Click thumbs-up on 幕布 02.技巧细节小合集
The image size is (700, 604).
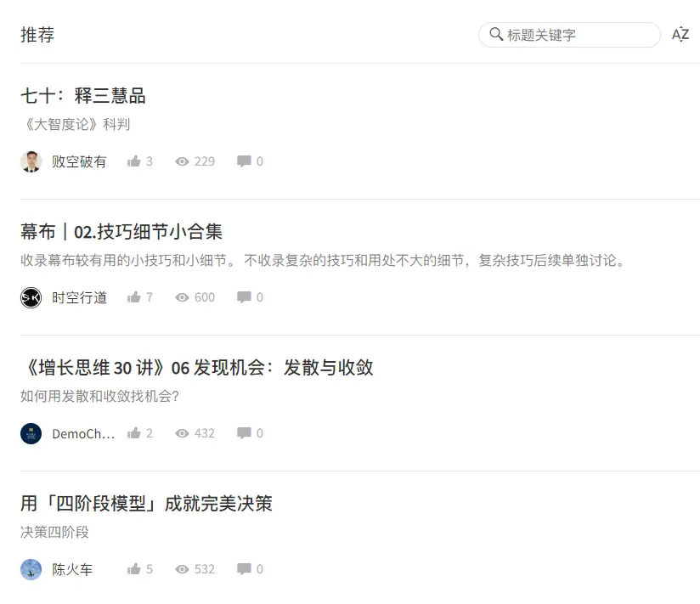(x=134, y=297)
